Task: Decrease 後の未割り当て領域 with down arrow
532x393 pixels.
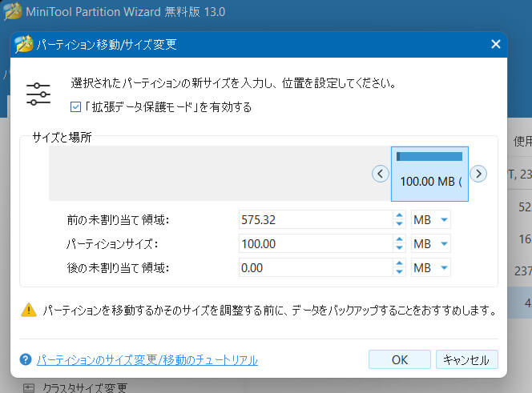Action: coord(399,272)
